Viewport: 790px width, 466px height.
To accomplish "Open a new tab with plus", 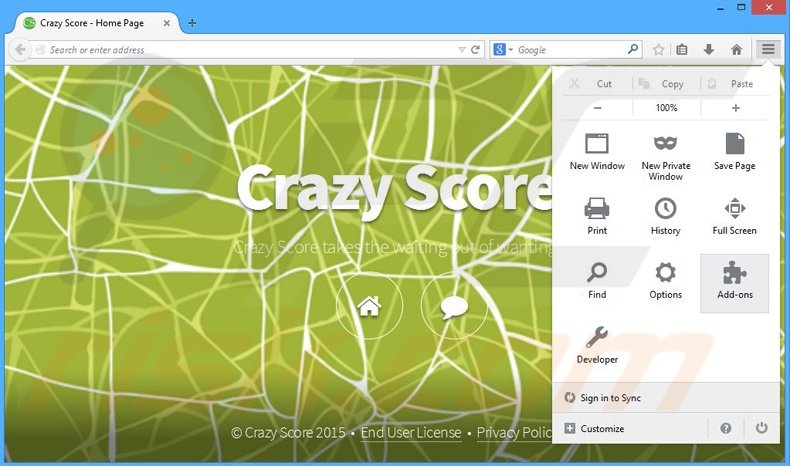I will [192, 23].
